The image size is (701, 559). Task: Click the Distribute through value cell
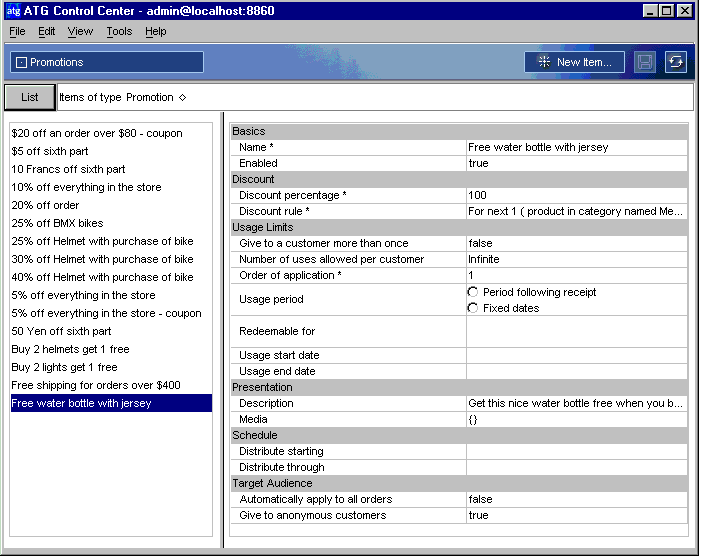[577, 467]
